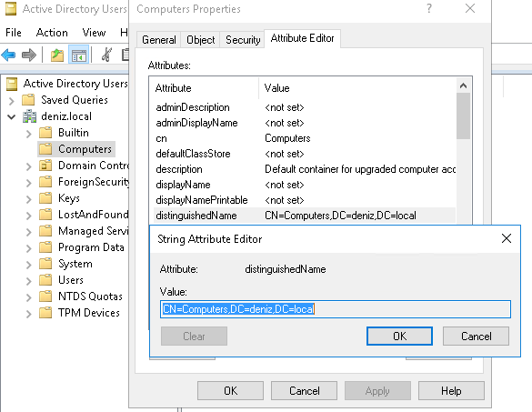532x412 pixels.
Task: Click the blue Back arrow toolbar icon
Action: click(8, 55)
